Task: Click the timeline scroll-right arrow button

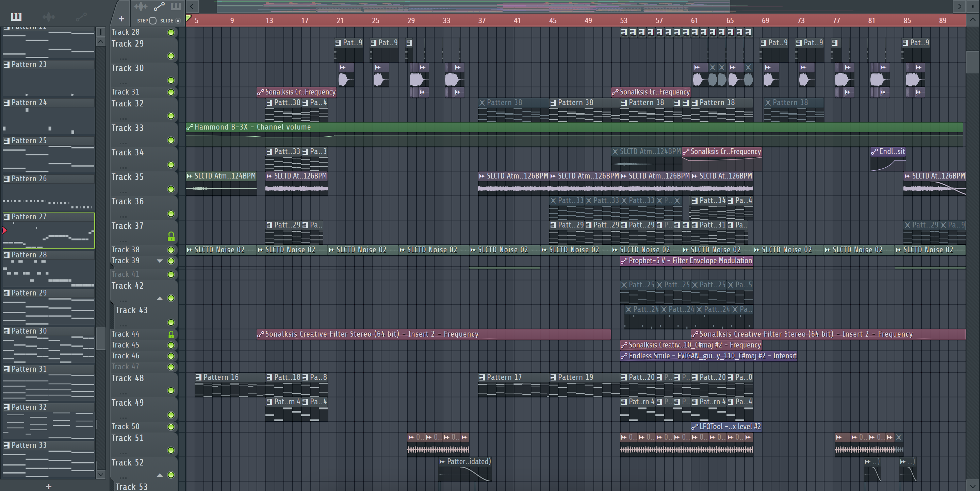Action: [960, 6]
